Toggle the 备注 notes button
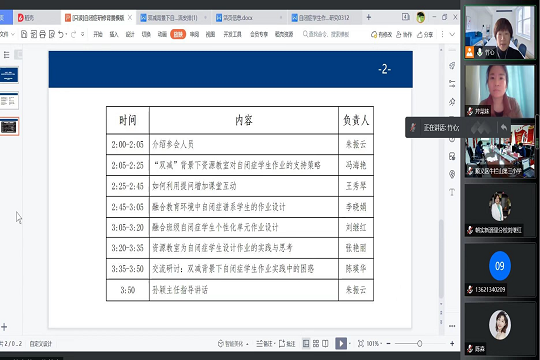 (x=265, y=343)
